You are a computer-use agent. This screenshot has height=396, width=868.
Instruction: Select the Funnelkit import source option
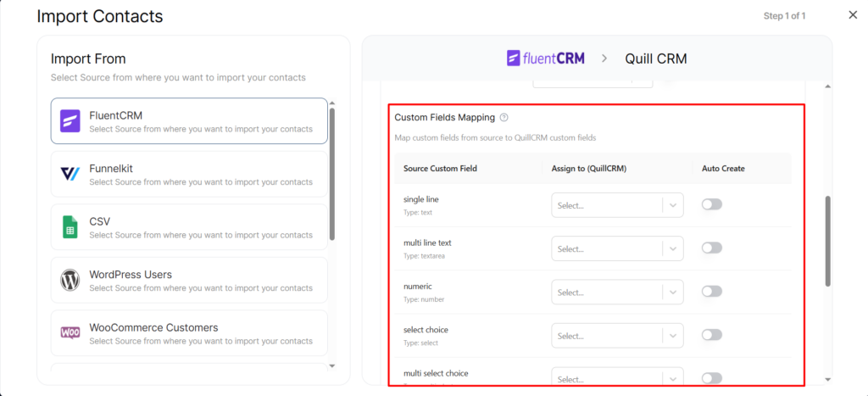coord(189,174)
